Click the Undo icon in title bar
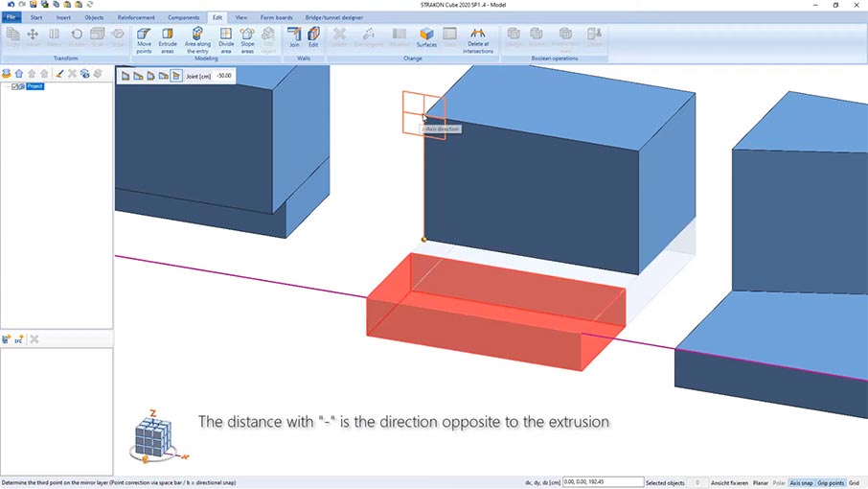 [11, 5]
